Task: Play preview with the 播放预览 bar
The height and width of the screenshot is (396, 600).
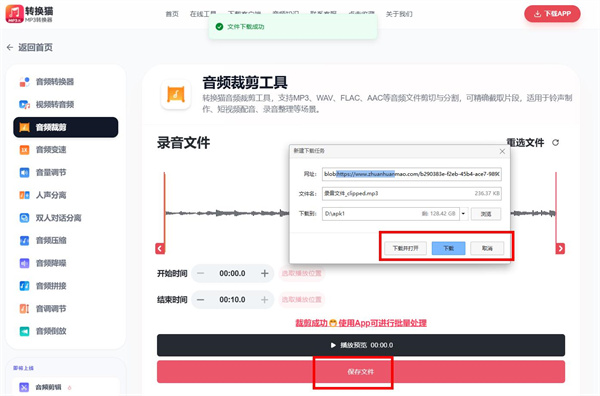Action: [361, 345]
